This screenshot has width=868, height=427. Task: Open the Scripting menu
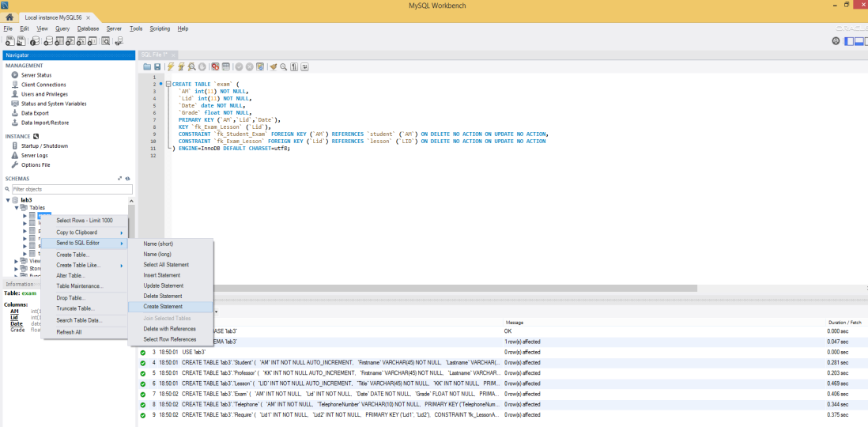[x=160, y=28]
